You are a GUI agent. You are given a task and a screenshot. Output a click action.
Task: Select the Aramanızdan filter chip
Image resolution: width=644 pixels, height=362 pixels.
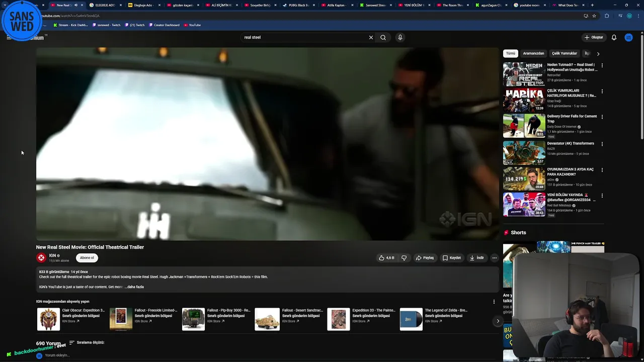point(533,53)
